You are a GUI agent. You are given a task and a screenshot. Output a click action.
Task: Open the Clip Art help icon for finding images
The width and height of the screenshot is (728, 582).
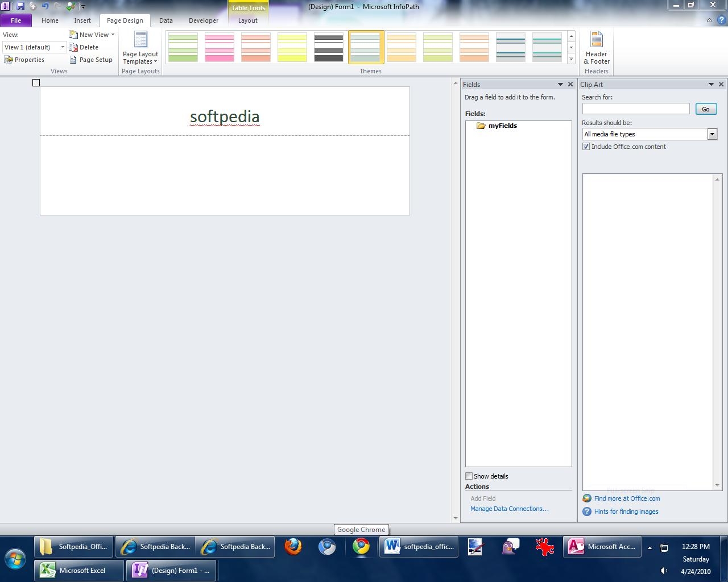[587, 512]
